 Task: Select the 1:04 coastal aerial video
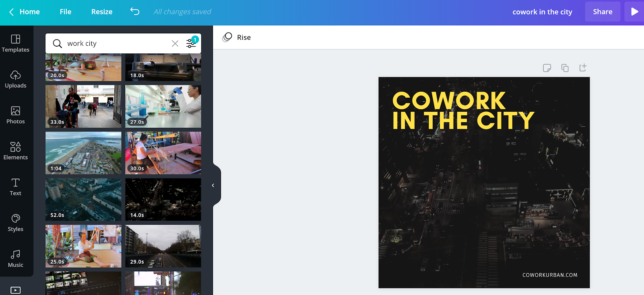[83, 153]
